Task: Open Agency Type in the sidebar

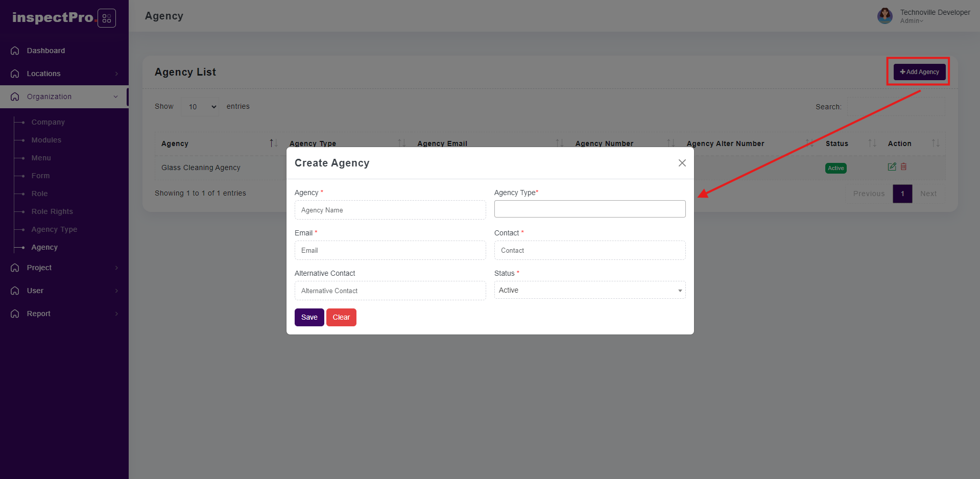Action: click(x=54, y=229)
